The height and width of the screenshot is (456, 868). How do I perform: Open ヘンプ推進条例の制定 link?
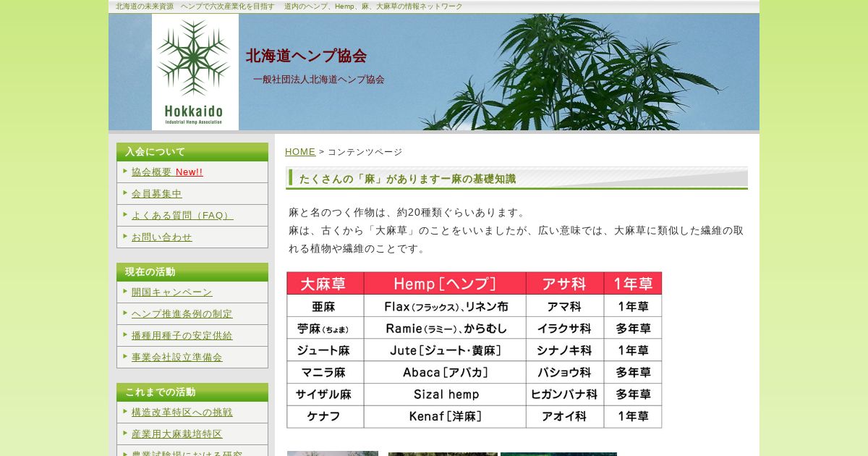[x=182, y=314]
